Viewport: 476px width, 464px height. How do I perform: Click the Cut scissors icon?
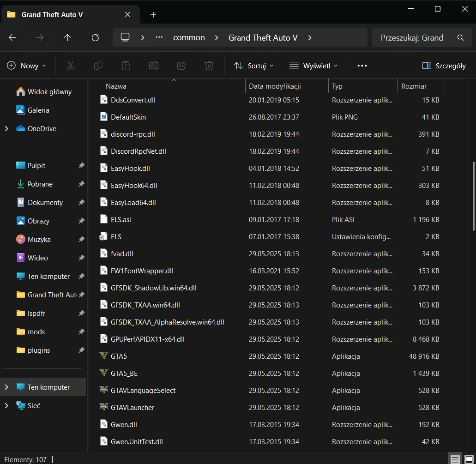point(70,66)
